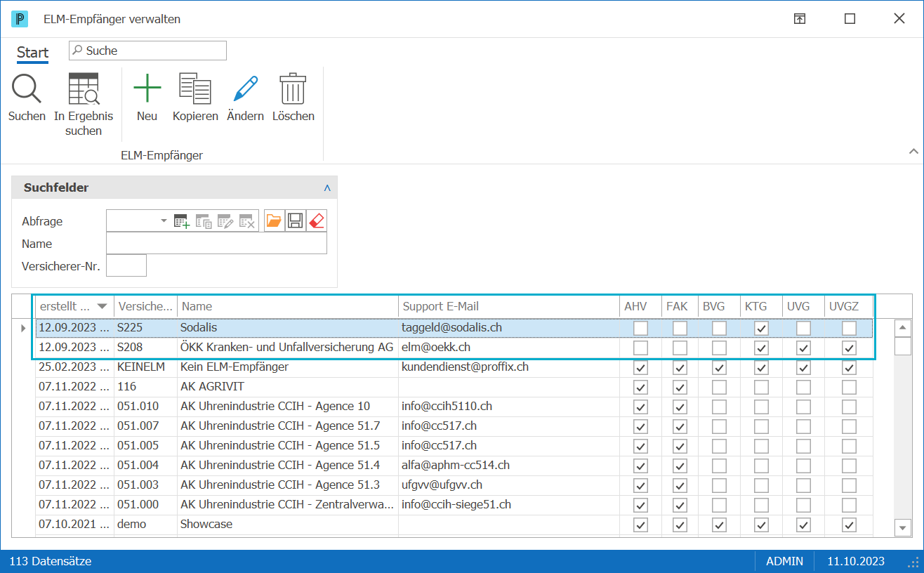Select the AK AGRIVIT row name
The width and height of the screenshot is (924, 573).
212,387
